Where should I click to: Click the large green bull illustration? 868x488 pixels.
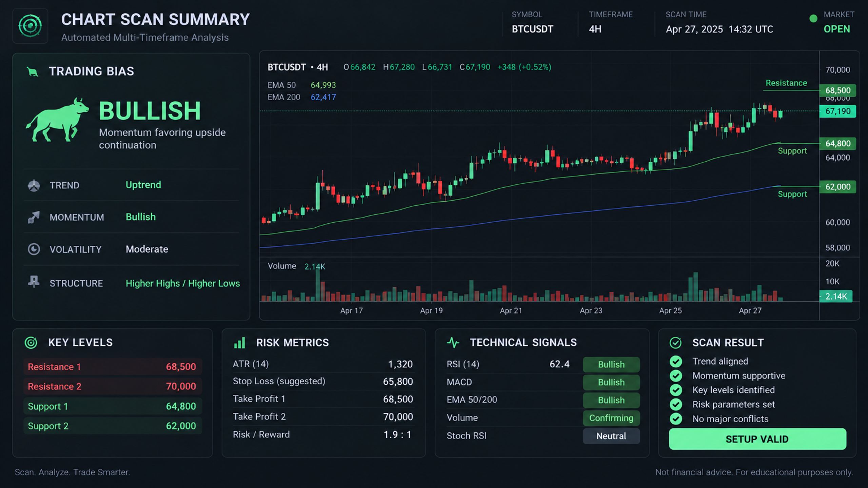(57, 120)
